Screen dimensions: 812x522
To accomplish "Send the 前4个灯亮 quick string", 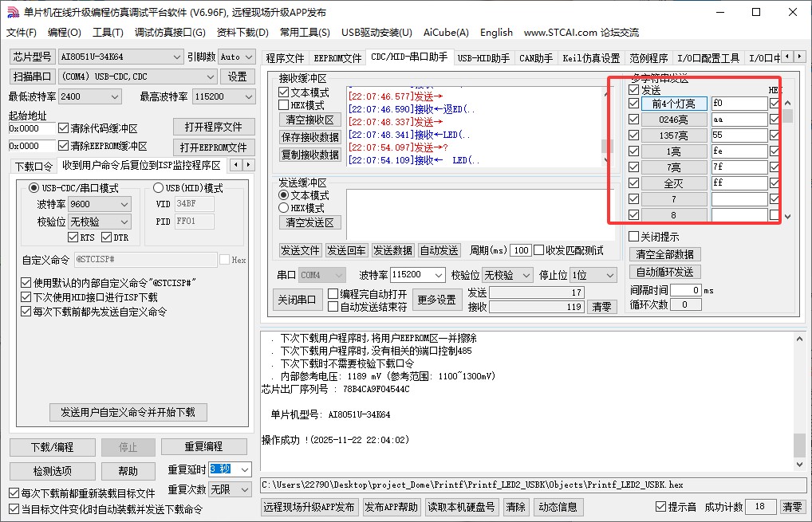I will pos(672,103).
